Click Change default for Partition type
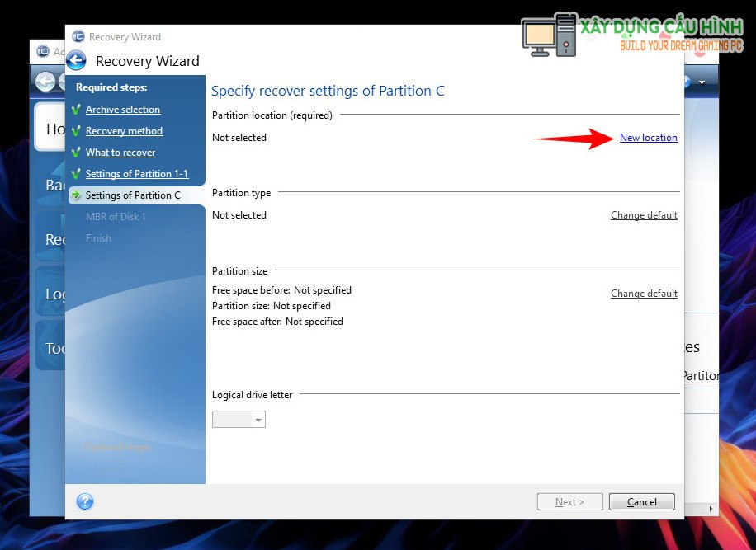The width and height of the screenshot is (756, 550). (644, 215)
